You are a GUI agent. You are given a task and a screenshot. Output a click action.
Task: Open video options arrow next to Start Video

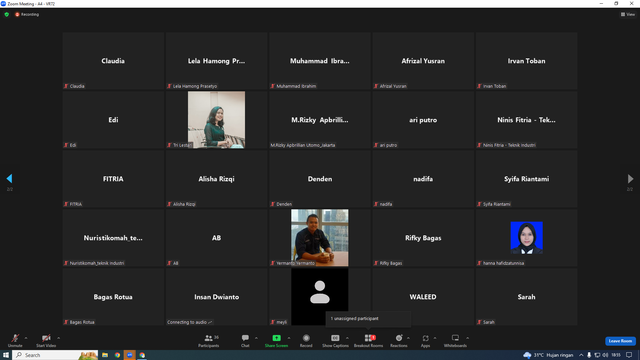[x=58, y=338]
